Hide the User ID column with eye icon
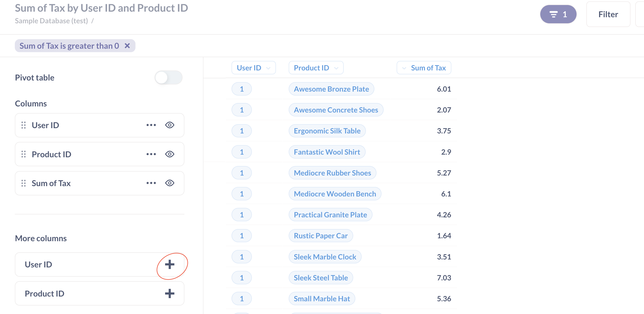The height and width of the screenshot is (314, 644). pyautogui.click(x=170, y=125)
